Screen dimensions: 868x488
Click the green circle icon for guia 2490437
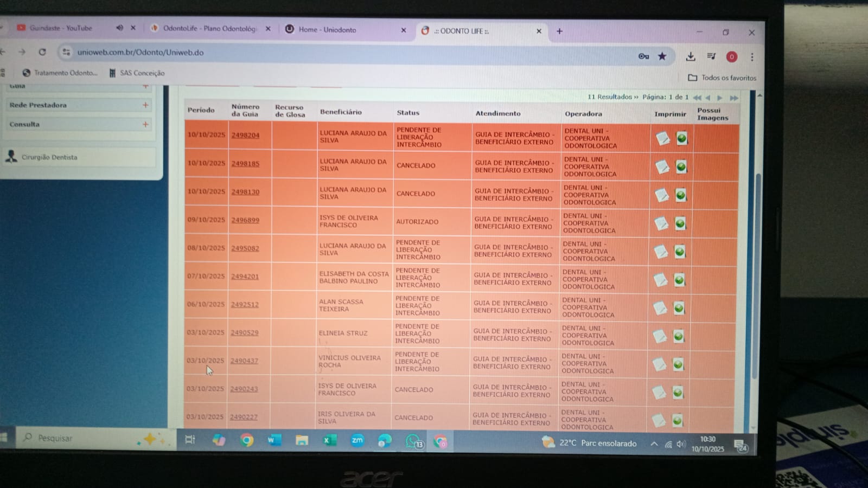[x=678, y=364]
